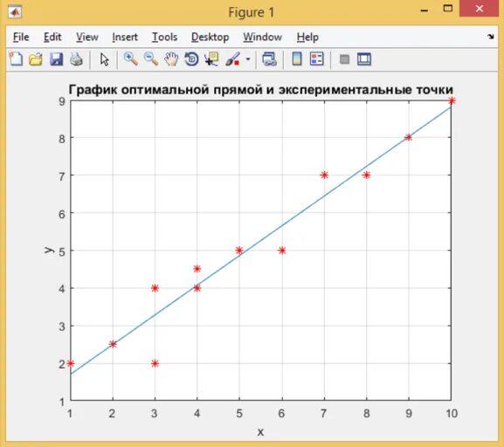Select the Zoom In magnifier tool
The width and height of the screenshot is (504, 447).
[131, 59]
